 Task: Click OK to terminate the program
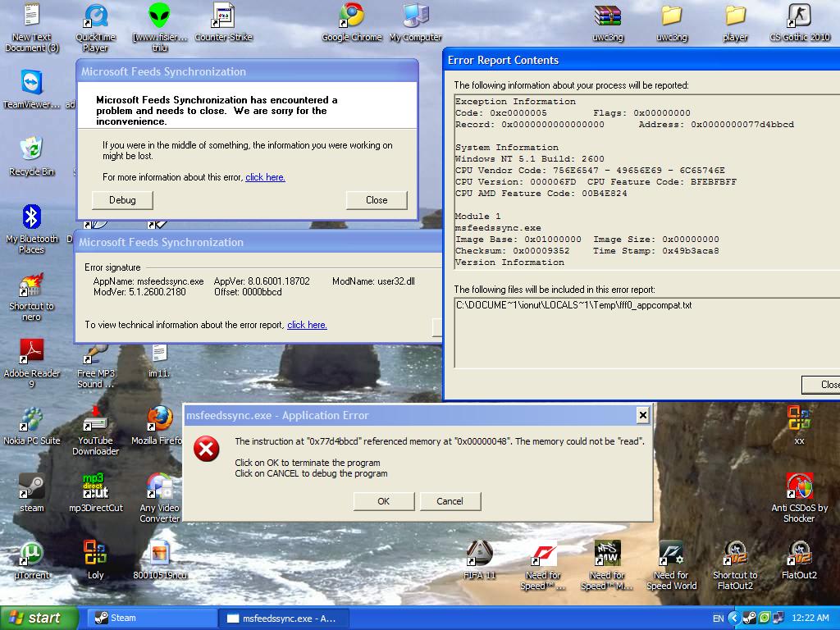tap(384, 501)
